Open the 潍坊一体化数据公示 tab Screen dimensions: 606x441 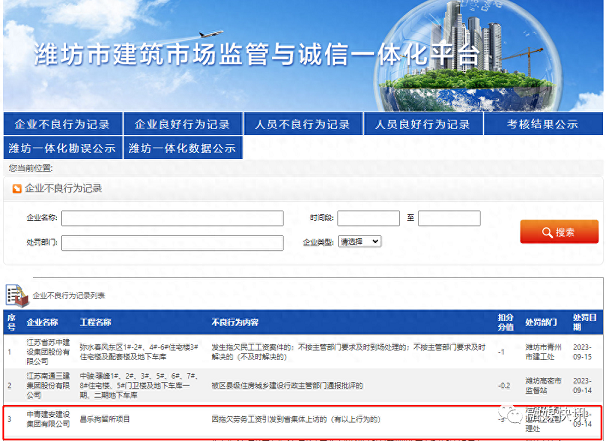(182, 148)
